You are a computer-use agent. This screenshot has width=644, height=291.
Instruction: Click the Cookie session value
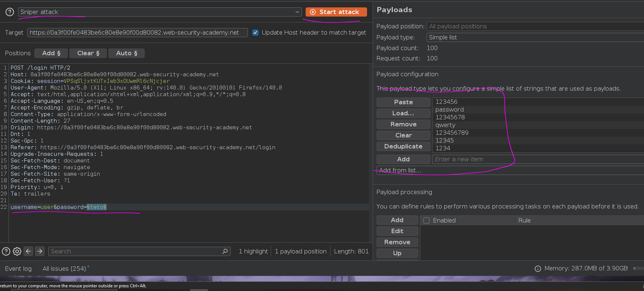[x=117, y=81]
